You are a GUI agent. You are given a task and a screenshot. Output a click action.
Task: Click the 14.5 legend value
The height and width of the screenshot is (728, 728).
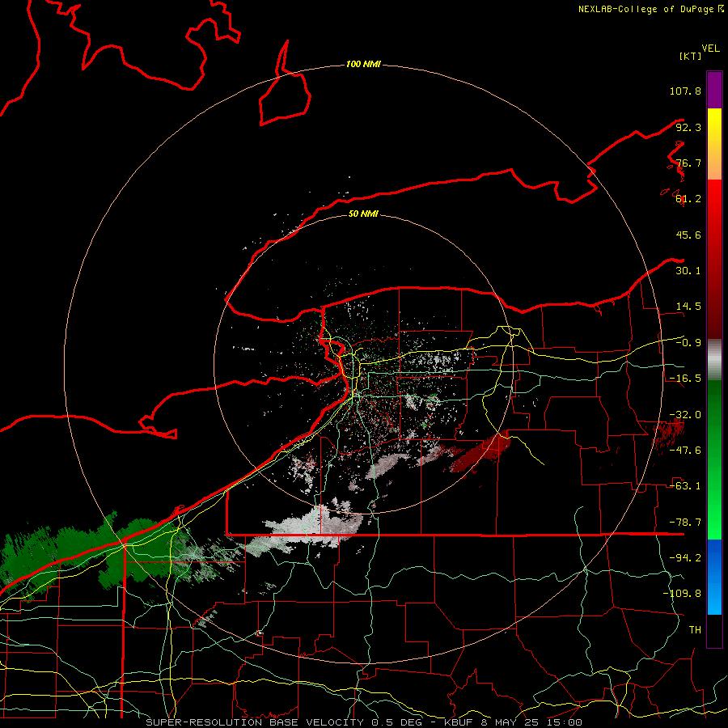click(688, 307)
